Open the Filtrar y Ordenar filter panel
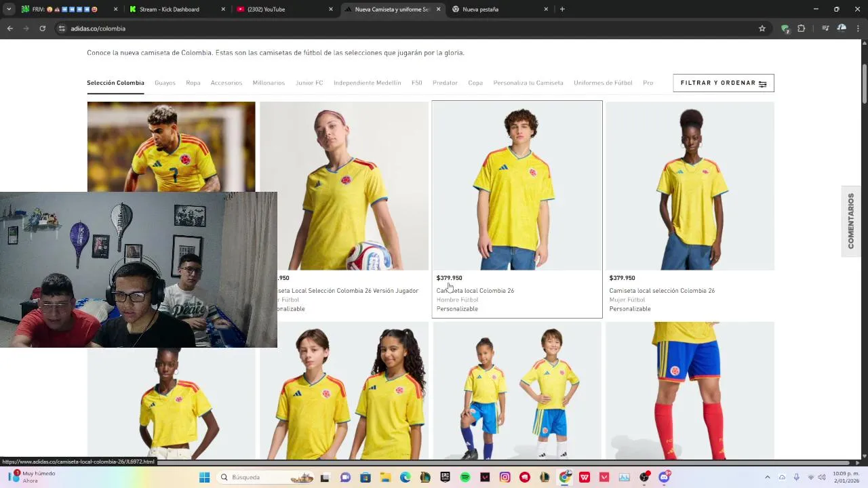 click(724, 83)
